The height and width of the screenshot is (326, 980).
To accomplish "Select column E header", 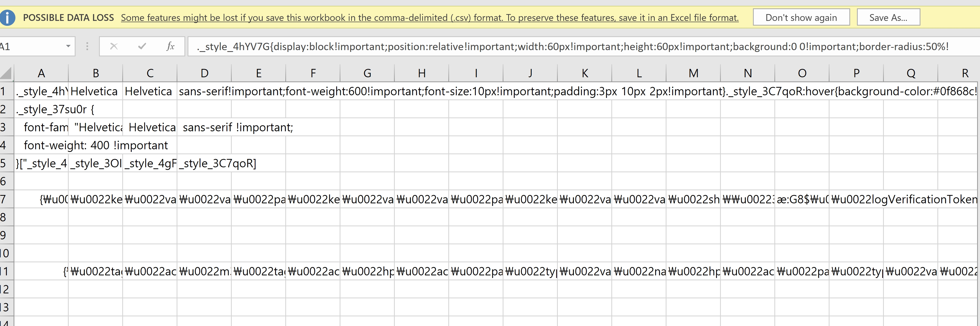I will (x=259, y=73).
